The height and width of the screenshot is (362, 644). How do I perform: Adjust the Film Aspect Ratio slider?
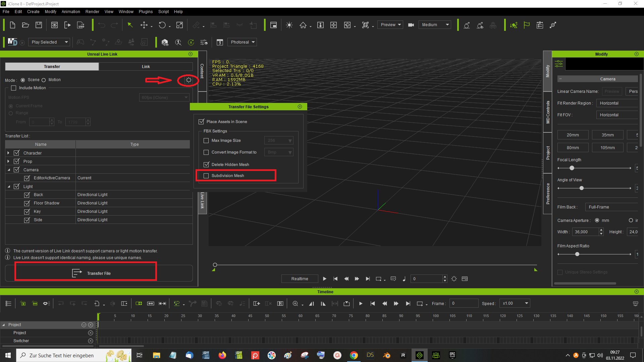(577, 254)
